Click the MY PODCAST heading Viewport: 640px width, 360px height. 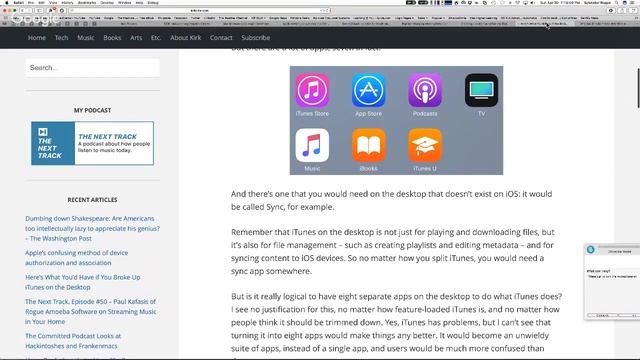point(92,110)
